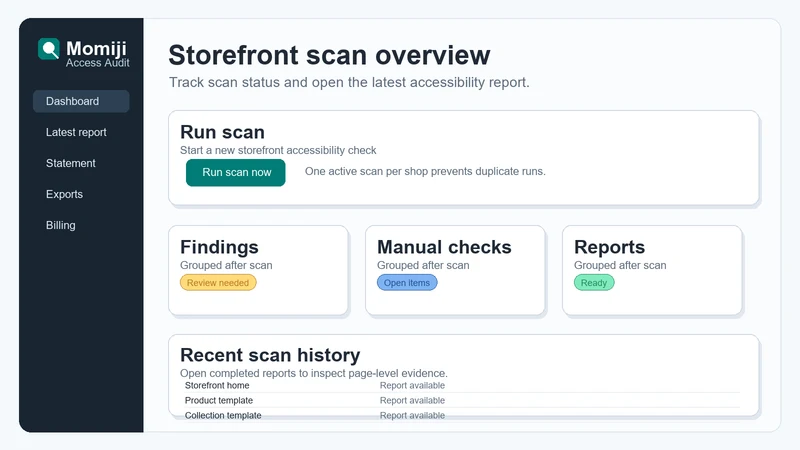
Task: Click the Recent scan history heading
Action: tap(270, 355)
